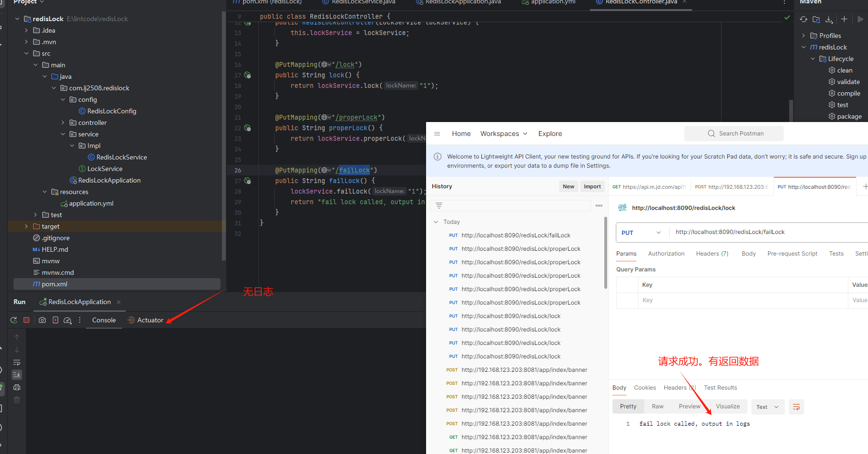868x454 pixels.
Task: Collapse Maven Lifecycle node
Action: (x=813, y=59)
